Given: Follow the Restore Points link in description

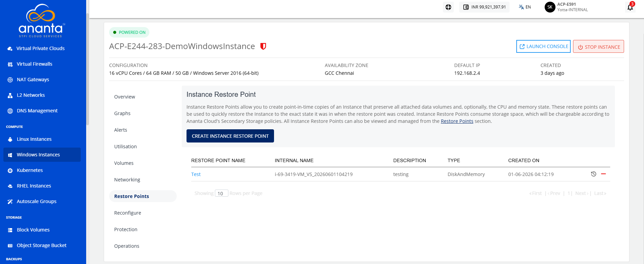Looking at the screenshot, I should [x=457, y=121].
